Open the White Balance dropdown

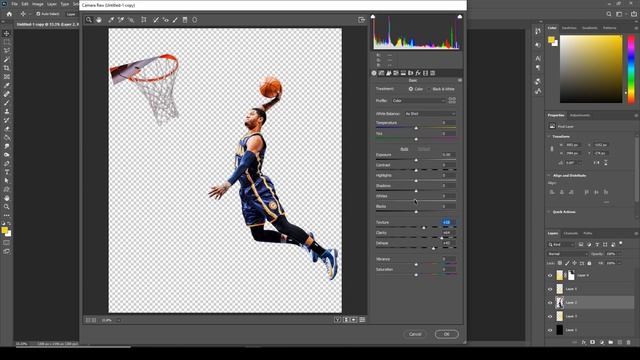pos(430,114)
